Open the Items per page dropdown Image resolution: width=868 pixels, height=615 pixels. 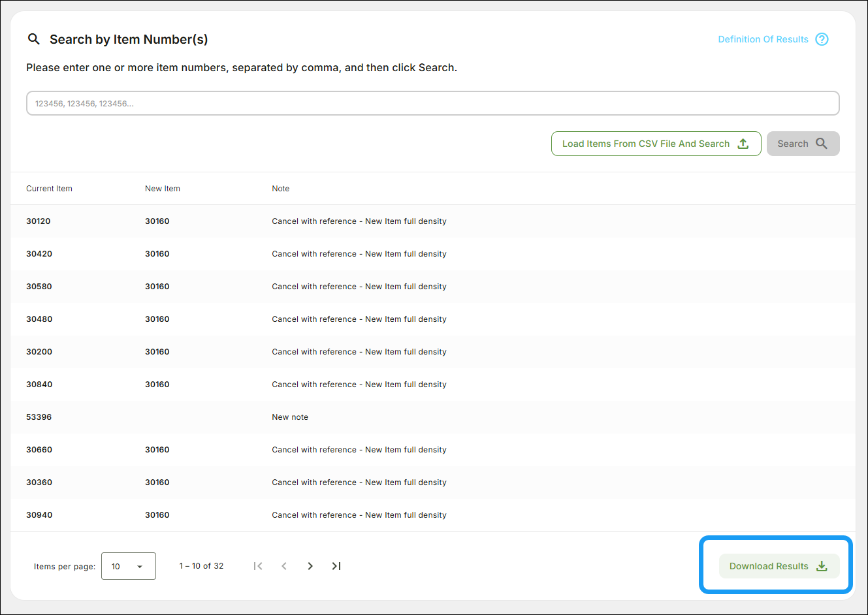pyautogui.click(x=129, y=566)
